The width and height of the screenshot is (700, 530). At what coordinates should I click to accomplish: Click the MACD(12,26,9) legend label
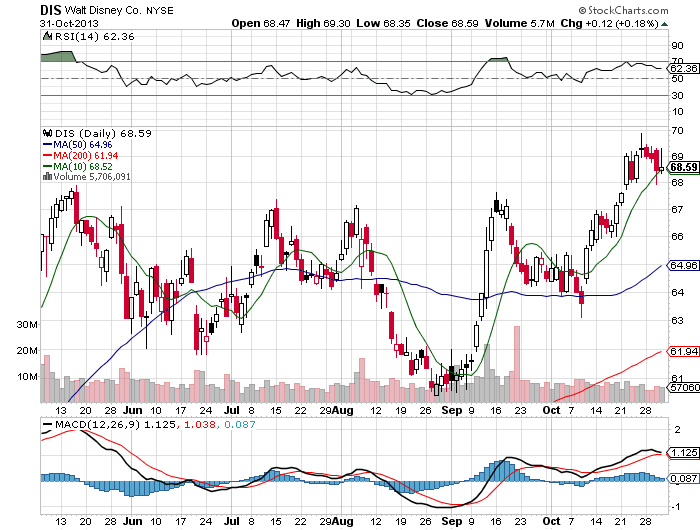click(98, 424)
